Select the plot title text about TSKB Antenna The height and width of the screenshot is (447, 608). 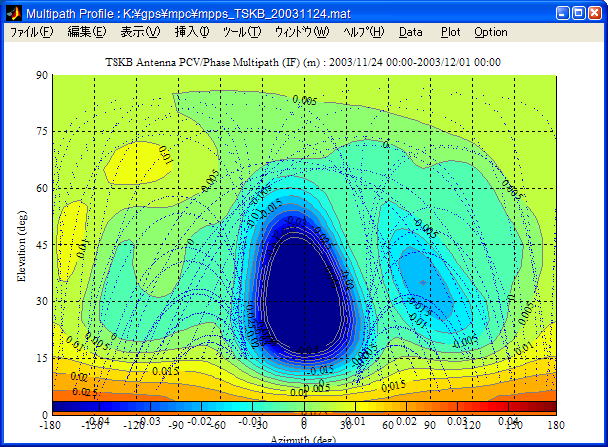click(x=303, y=62)
